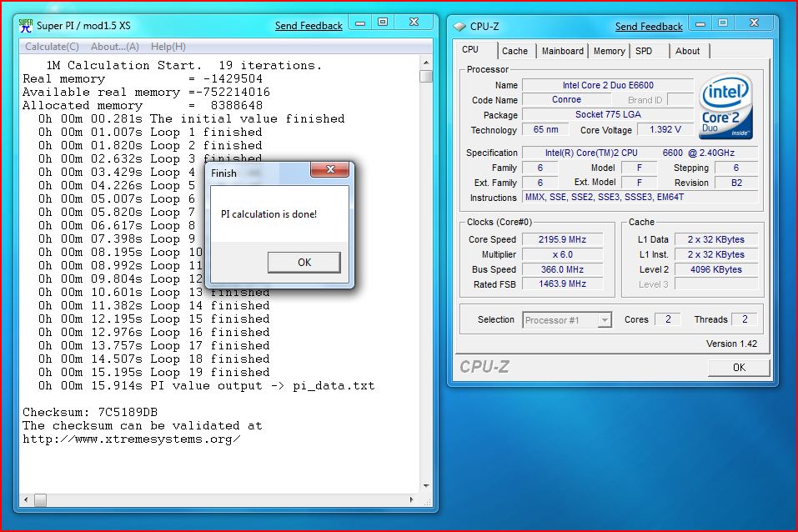The image size is (798, 532).
Task: Open the Help(H) menu in Super PI
Action: (x=168, y=47)
